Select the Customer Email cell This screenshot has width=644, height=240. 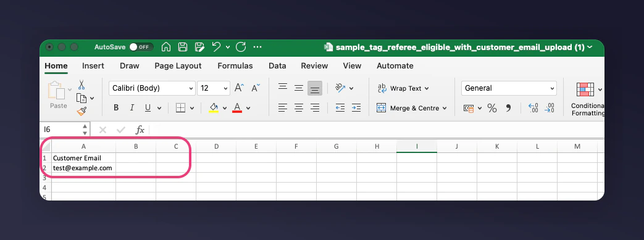[x=83, y=158]
